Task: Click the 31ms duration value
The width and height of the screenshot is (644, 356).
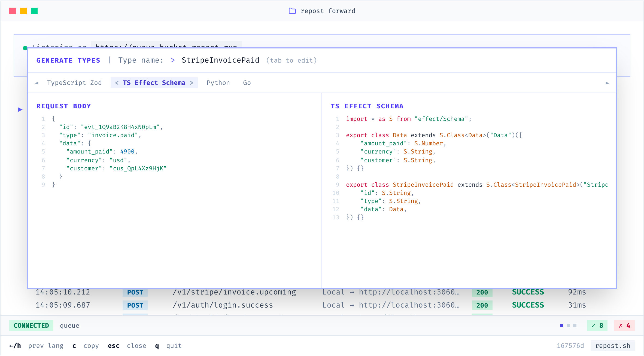Action: (577, 305)
